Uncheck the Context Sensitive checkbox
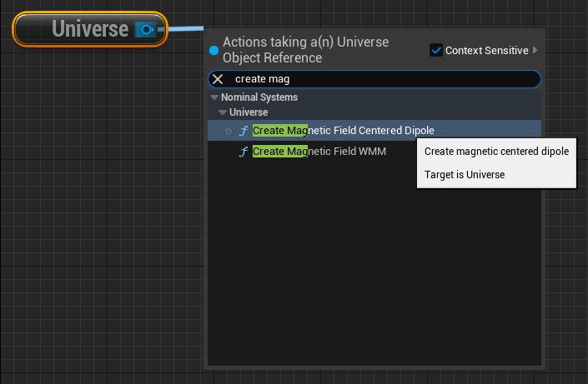 [436, 51]
